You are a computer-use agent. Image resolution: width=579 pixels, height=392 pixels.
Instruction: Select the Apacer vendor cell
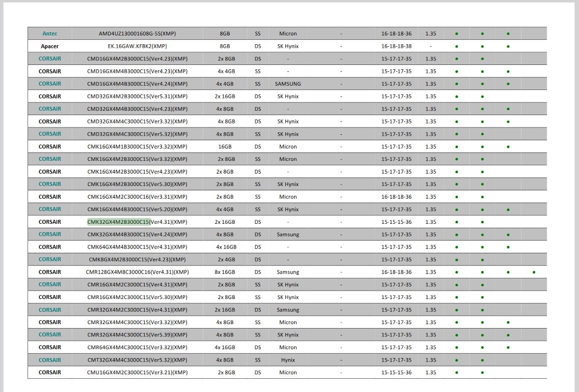pos(50,46)
